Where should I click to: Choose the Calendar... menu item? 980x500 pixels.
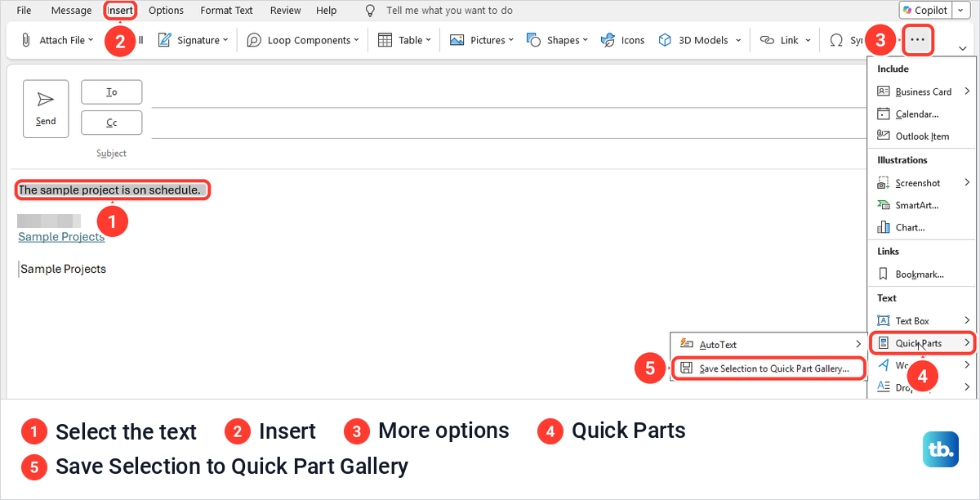(x=923, y=114)
